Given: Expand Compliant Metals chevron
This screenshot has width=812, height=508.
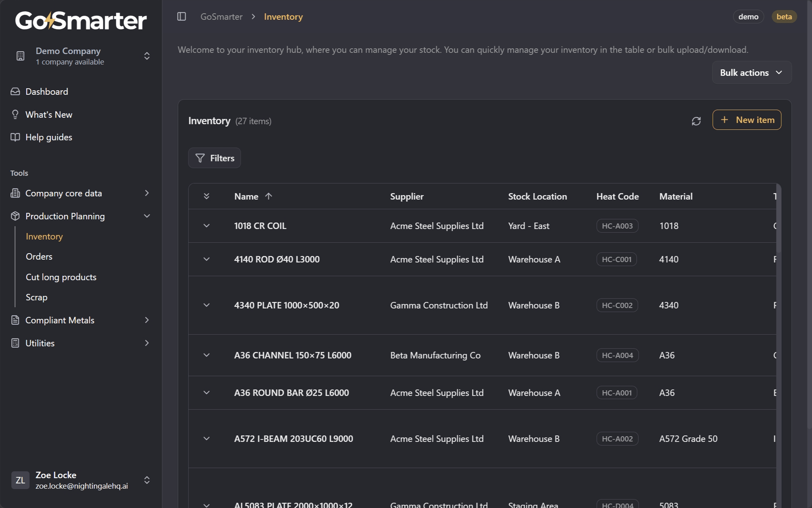Looking at the screenshot, I should [x=147, y=320].
